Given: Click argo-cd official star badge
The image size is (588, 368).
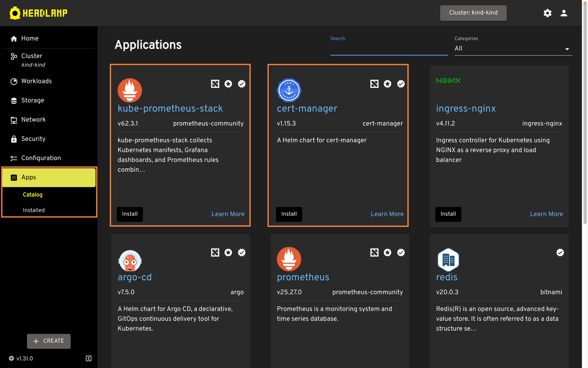Looking at the screenshot, I should click(228, 252).
